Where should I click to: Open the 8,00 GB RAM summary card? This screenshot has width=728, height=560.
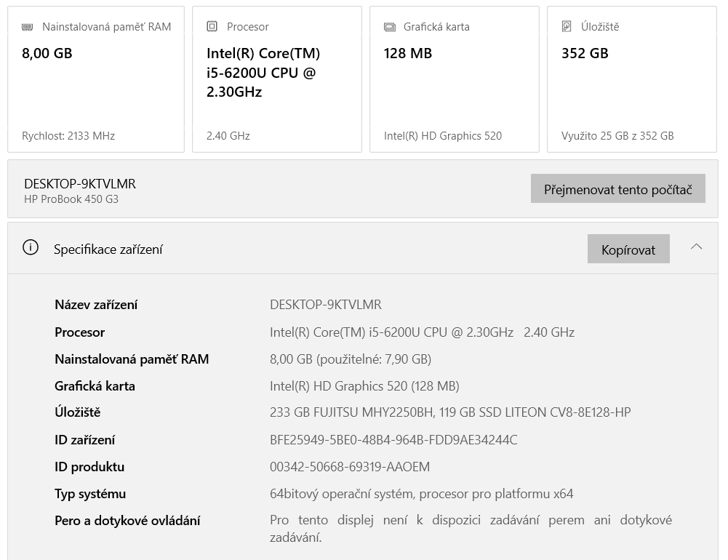(x=95, y=79)
